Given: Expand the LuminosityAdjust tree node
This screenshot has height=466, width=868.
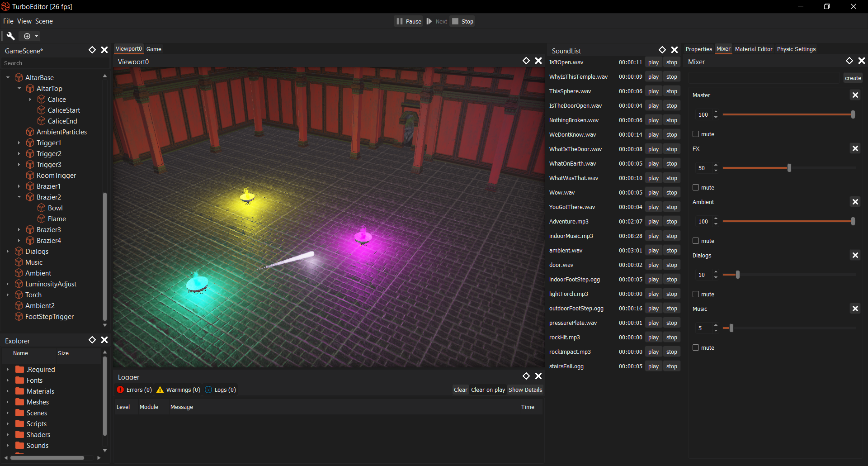Looking at the screenshot, I should 8,284.
